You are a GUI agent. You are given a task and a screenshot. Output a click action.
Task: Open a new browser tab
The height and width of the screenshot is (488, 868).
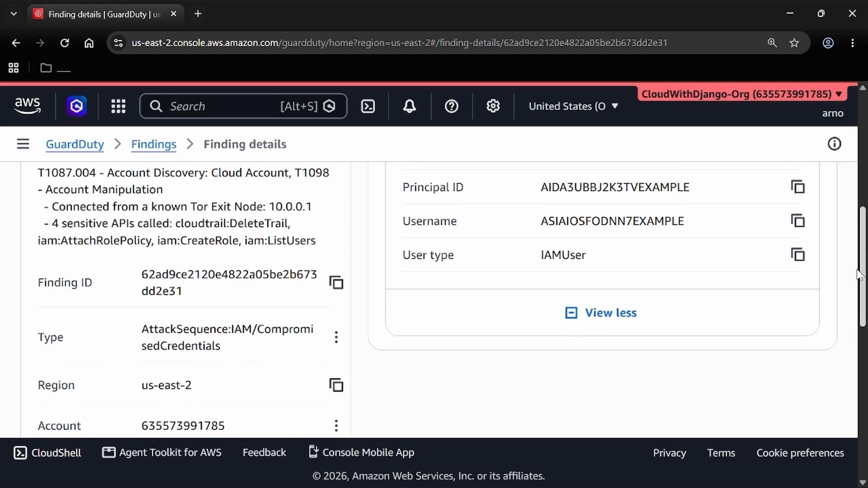click(x=198, y=14)
